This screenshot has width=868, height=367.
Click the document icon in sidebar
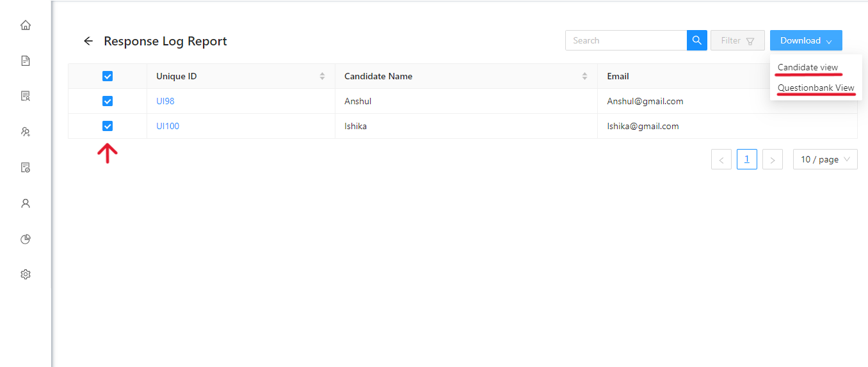(26, 61)
